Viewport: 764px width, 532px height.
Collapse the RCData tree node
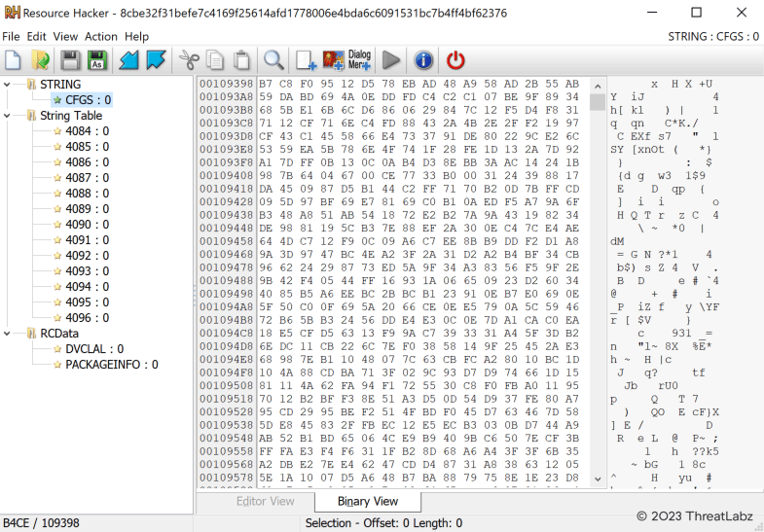9,334
